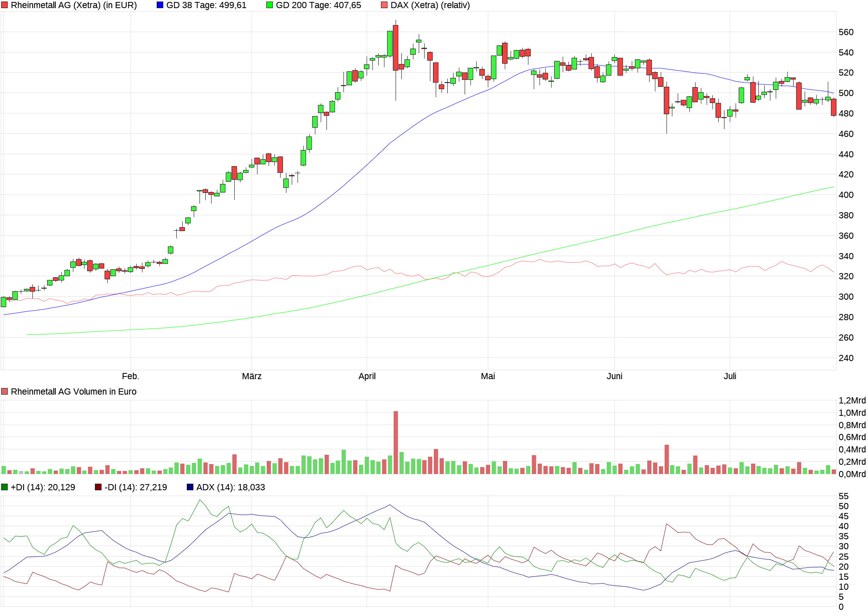Click the 560 price axis label

(846, 32)
